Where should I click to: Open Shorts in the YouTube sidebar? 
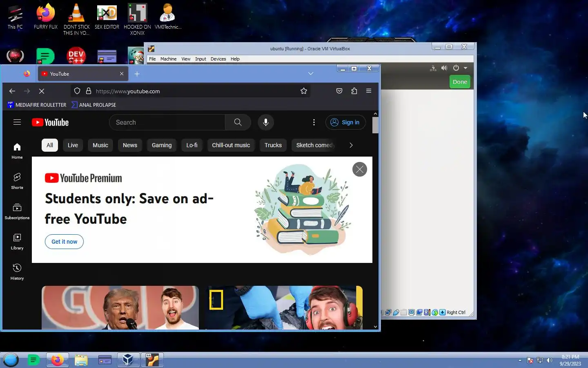(17, 181)
